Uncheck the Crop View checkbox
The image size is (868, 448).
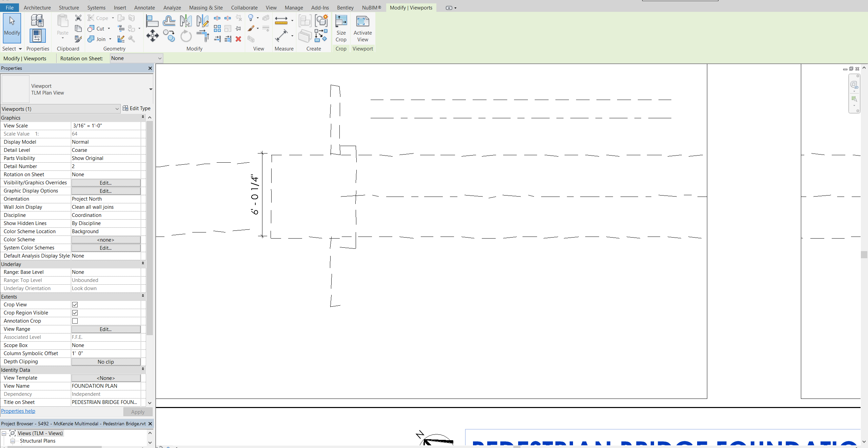[75, 305]
